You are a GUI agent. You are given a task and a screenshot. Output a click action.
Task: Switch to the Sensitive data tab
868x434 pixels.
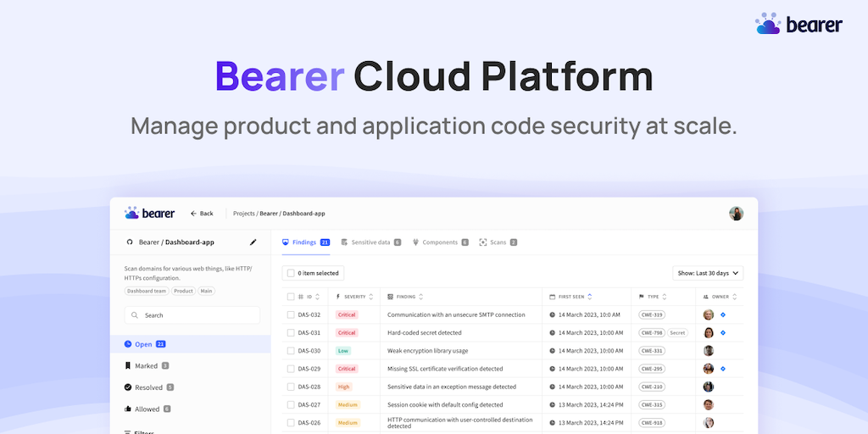click(370, 242)
